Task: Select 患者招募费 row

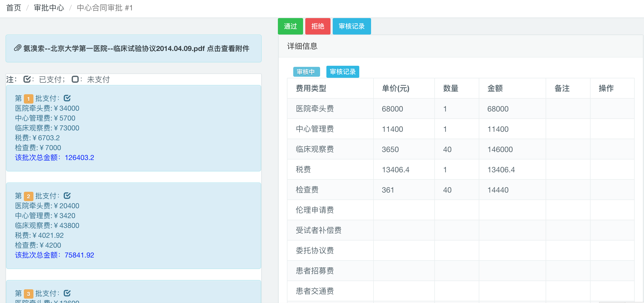Action: coord(461,271)
